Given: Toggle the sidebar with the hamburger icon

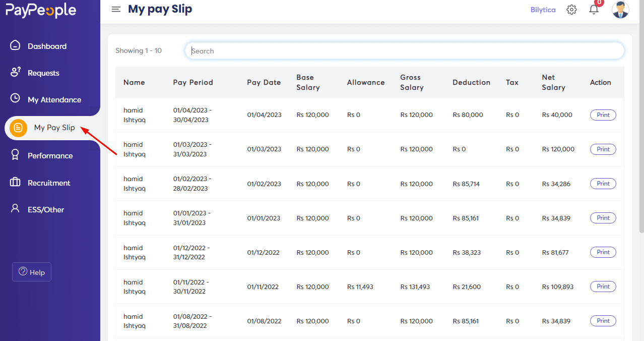Looking at the screenshot, I should (x=116, y=9).
